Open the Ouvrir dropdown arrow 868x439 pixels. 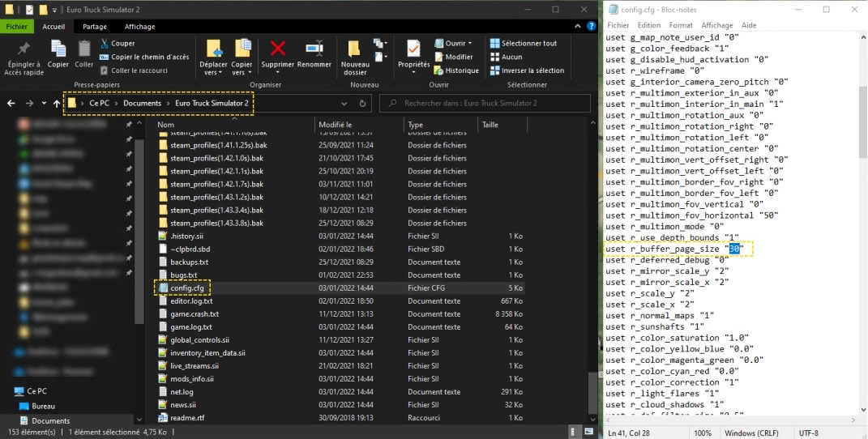pos(470,43)
